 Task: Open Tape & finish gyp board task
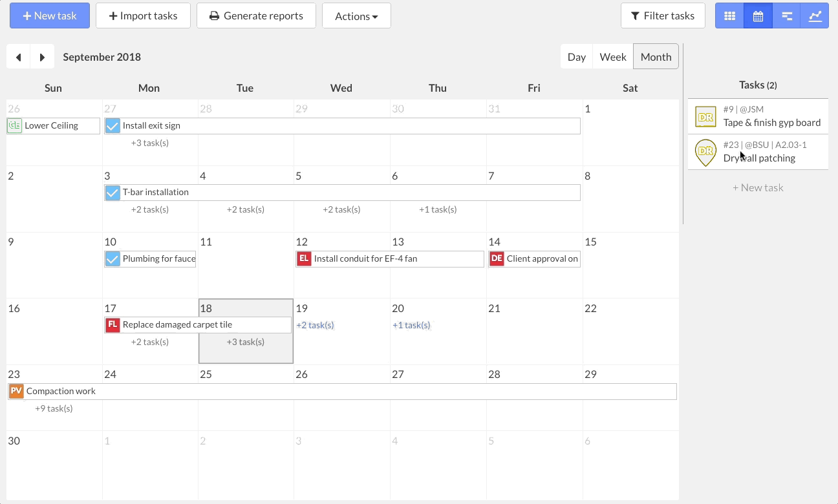pos(758,116)
